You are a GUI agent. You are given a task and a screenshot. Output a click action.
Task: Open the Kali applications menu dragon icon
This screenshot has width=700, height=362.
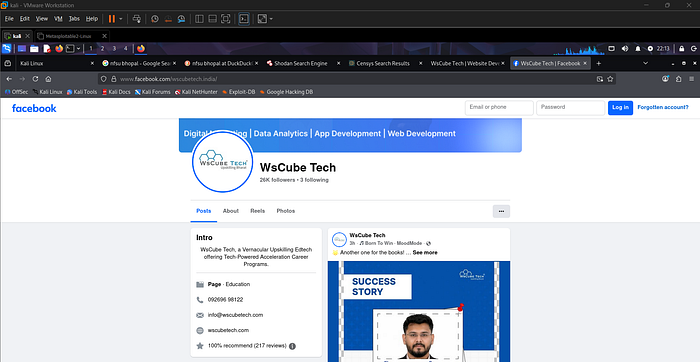pos(7,49)
